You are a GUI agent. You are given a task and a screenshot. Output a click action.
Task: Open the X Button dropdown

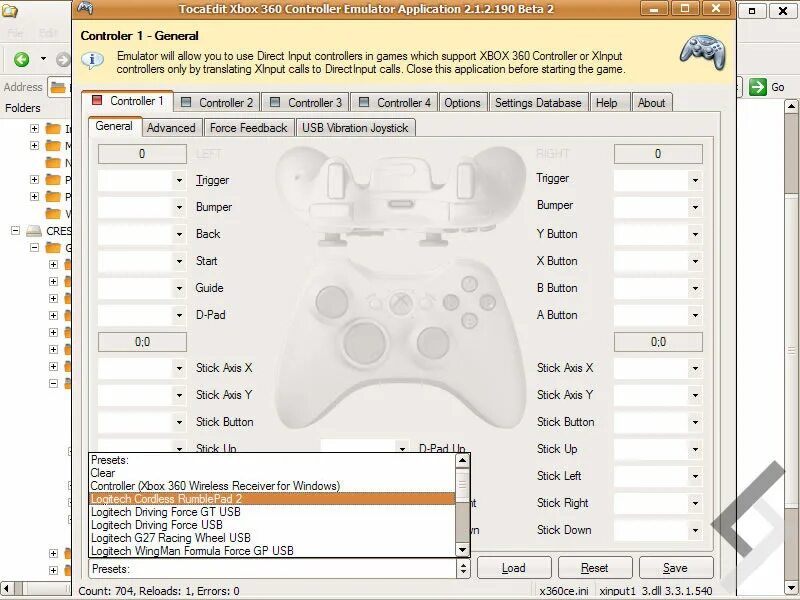click(695, 261)
